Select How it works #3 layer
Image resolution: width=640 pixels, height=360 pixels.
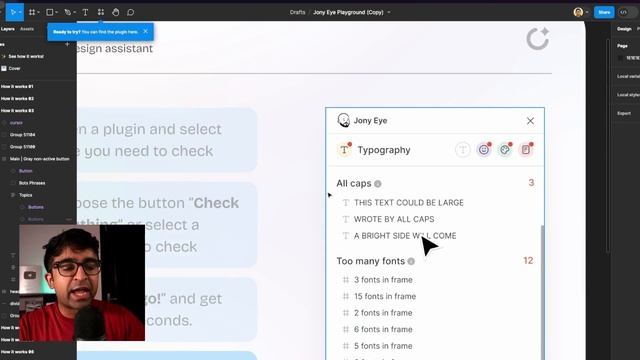17,111
